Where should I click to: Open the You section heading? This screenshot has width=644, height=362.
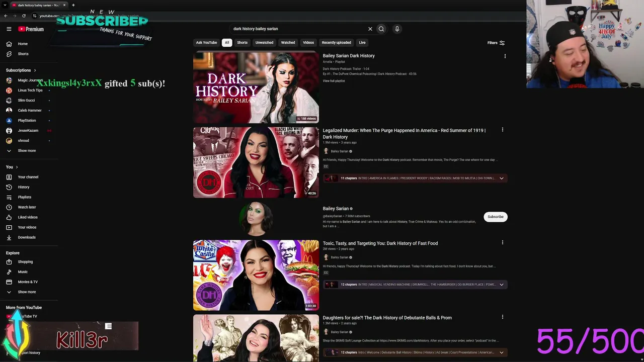click(12, 167)
